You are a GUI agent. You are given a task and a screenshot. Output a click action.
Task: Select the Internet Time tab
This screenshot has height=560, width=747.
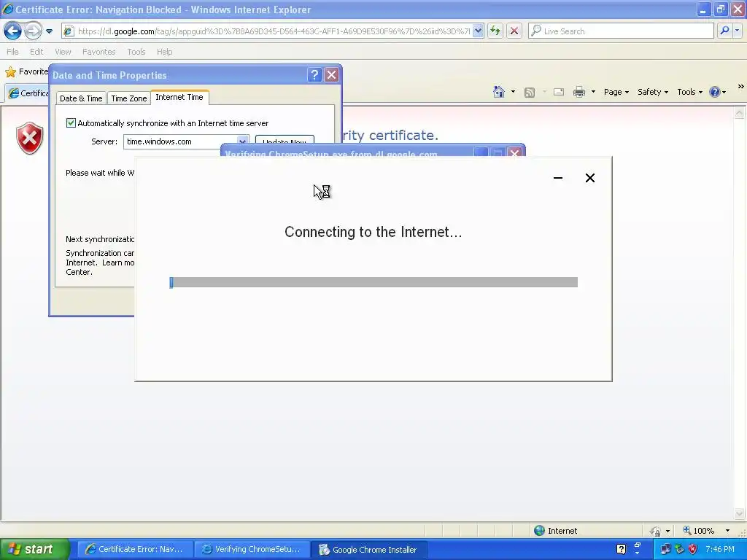pyautogui.click(x=179, y=97)
